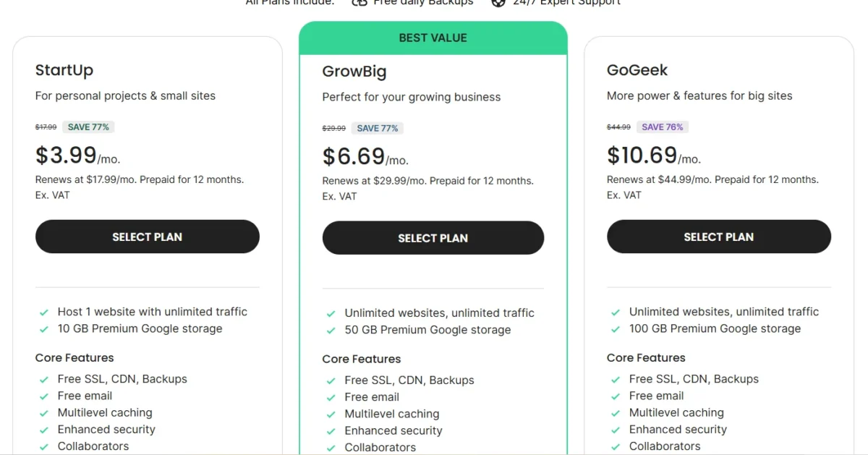
Task: Click the GoGeek plan title
Action: (637, 69)
